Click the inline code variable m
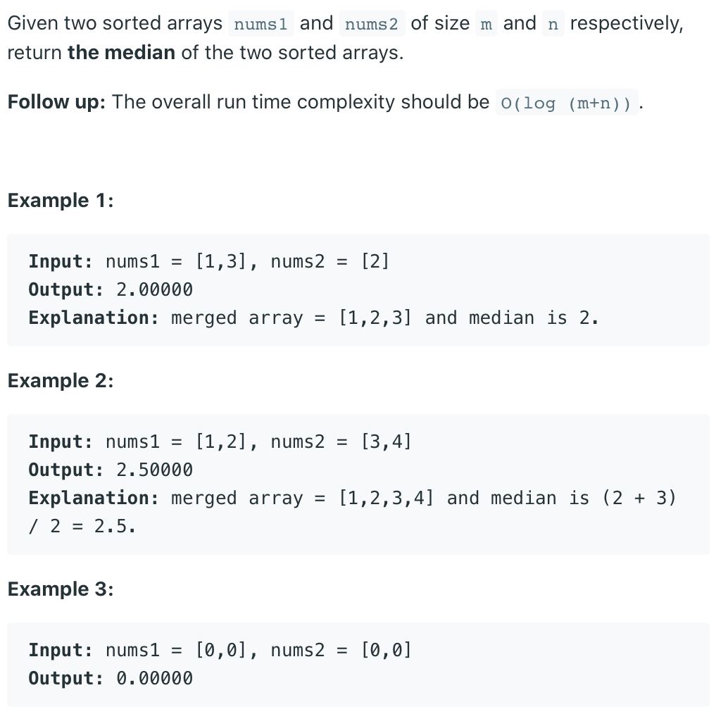This screenshot has width=728, height=714. pos(486,24)
